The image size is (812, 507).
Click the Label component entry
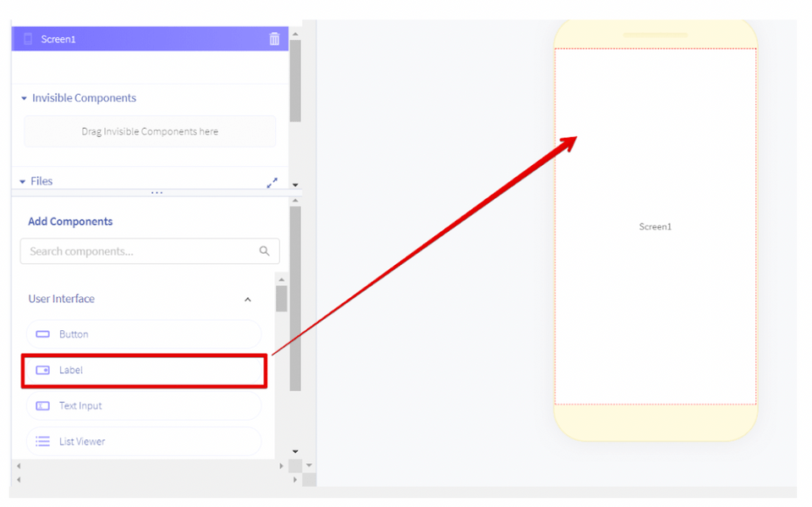click(x=144, y=370)
